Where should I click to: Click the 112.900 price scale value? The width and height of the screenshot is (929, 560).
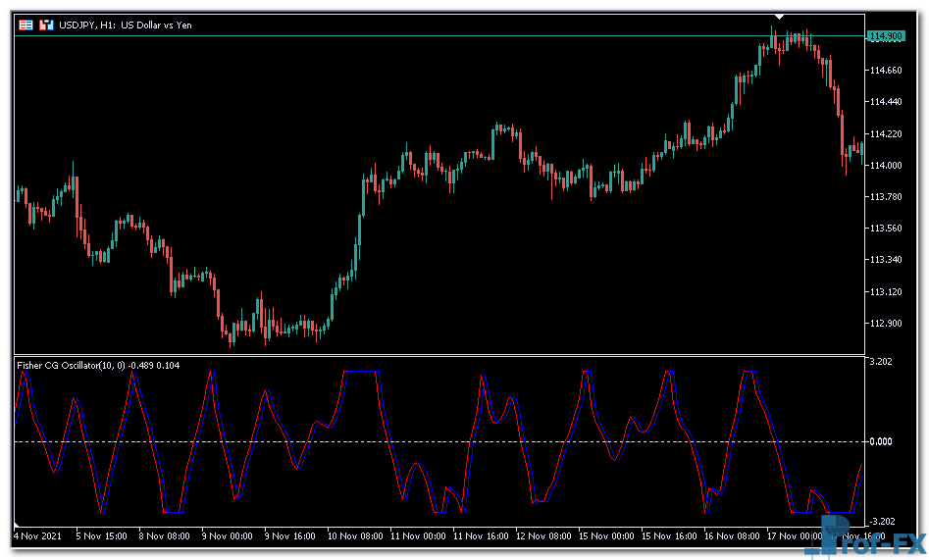(885, 324)
